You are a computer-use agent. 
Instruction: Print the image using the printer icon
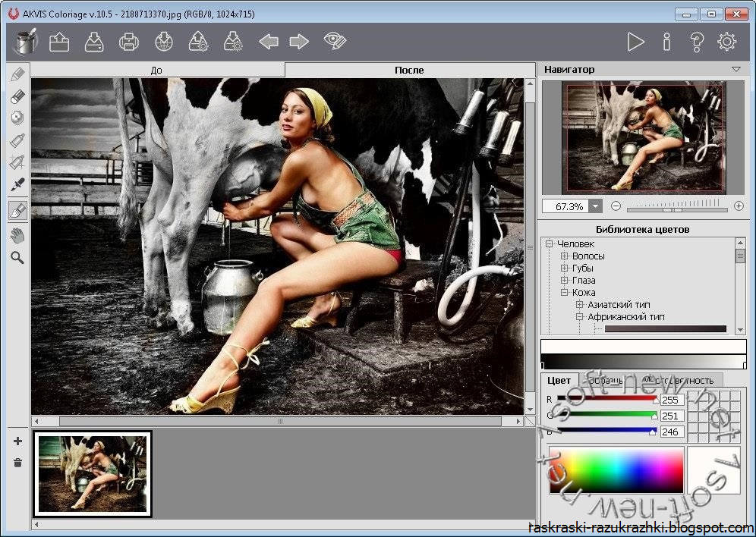(x=129, y=42)
